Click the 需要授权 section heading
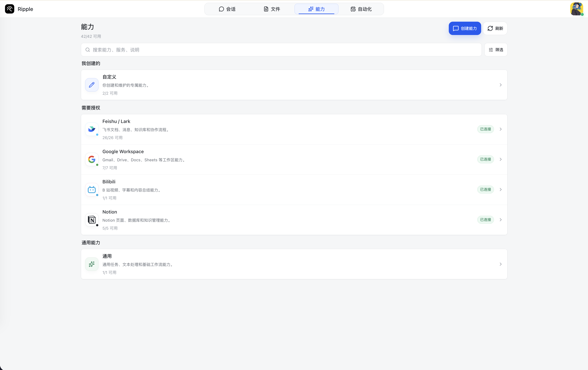 [x=91, y=108]
